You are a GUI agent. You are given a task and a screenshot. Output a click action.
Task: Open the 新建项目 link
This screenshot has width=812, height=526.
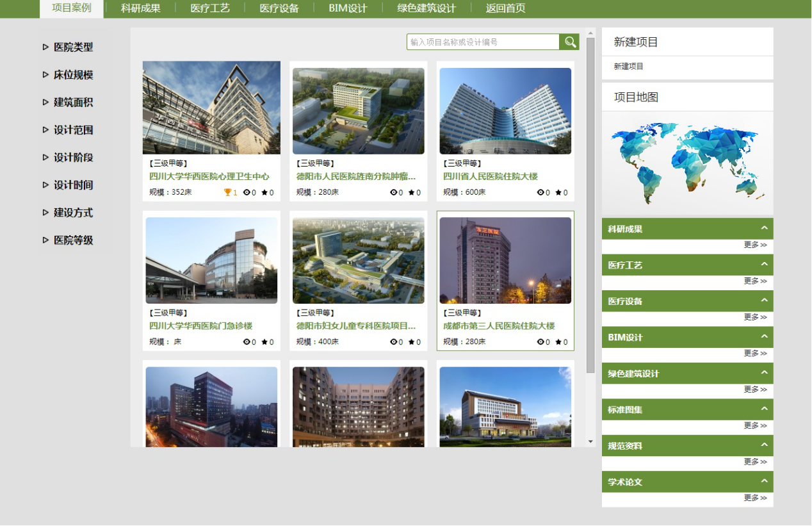(628, 67)
